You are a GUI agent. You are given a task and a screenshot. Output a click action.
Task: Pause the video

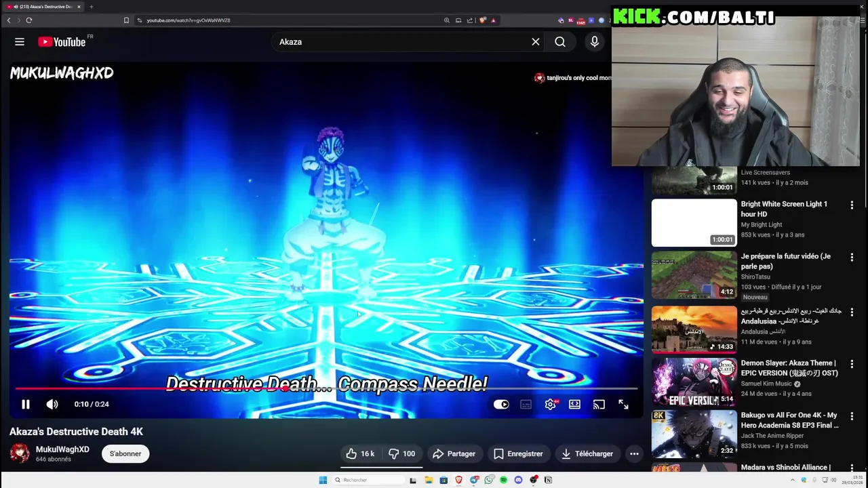[26, 404]
